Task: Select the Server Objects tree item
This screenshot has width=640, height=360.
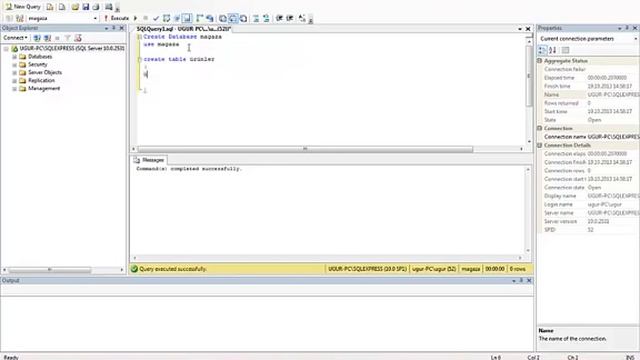Action: point(45,73)
